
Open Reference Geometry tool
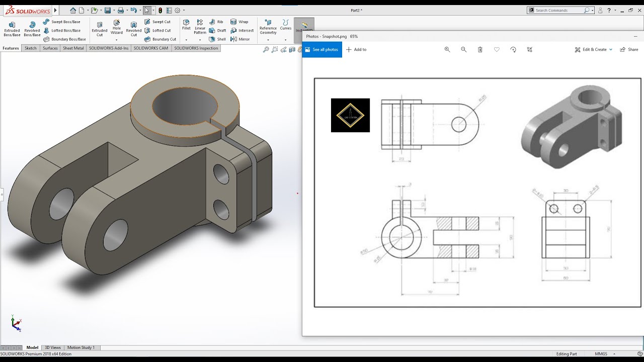[x=268, y=27]
